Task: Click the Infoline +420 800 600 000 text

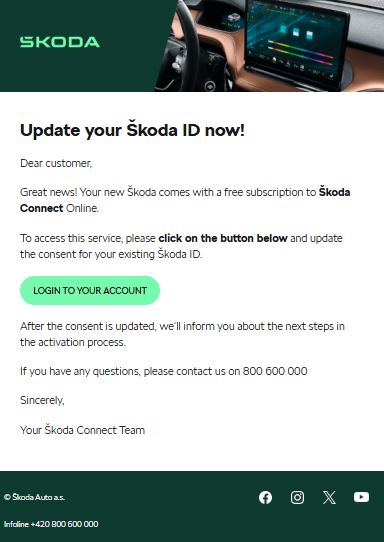Action: pyautogui.click(x=51, y=524)
